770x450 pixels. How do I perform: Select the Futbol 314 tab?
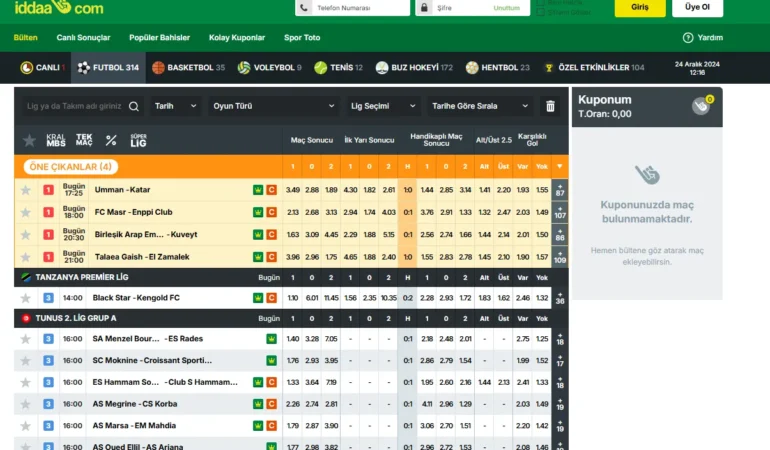(109, 68)
